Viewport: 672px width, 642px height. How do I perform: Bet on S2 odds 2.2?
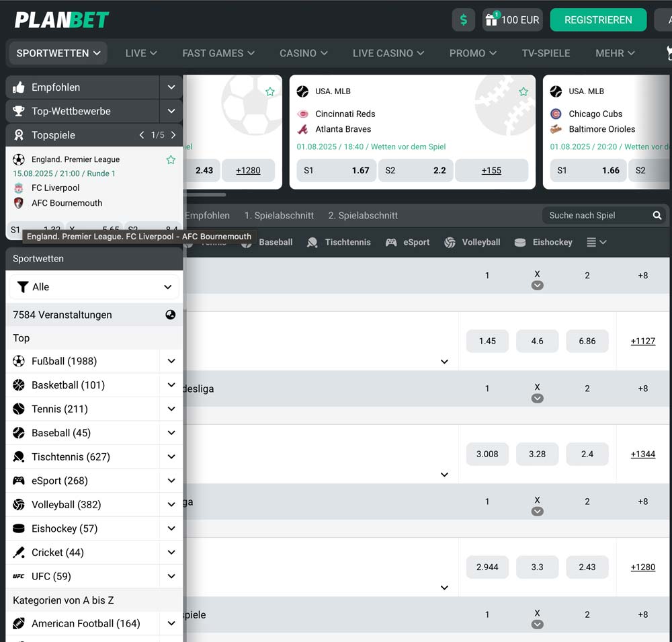click(x=415, y=171)
